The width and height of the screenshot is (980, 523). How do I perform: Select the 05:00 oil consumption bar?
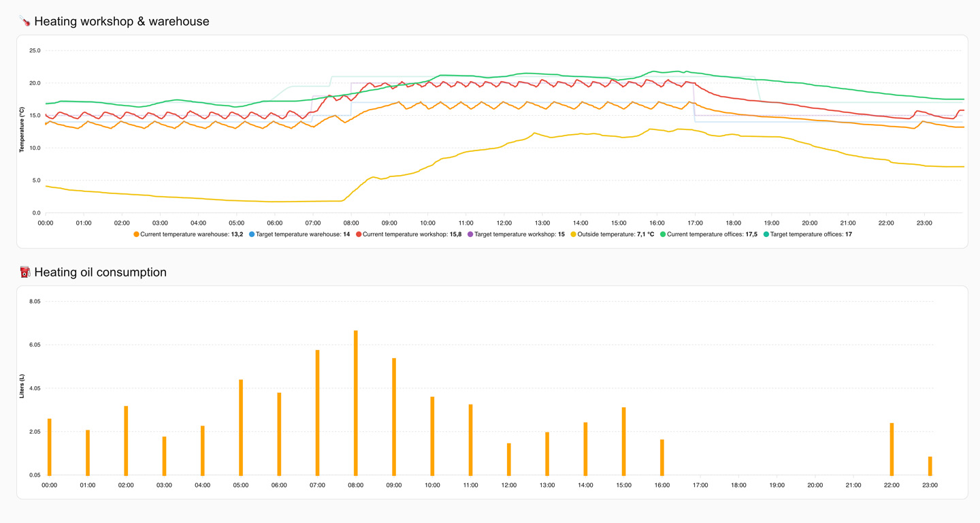[x=241, y=427]
